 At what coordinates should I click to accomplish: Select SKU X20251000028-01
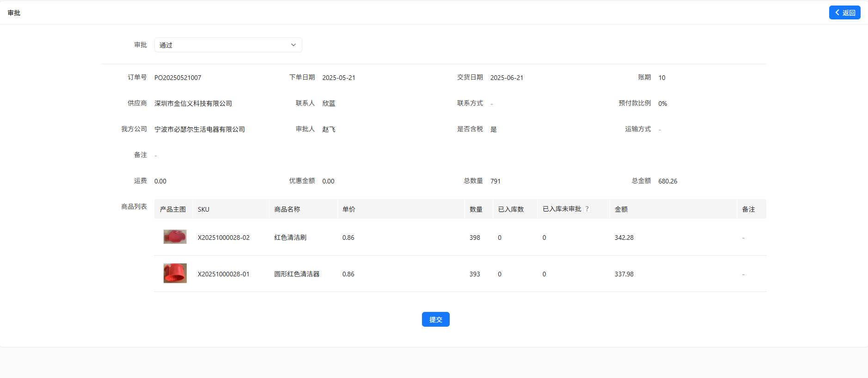(223, 274)
